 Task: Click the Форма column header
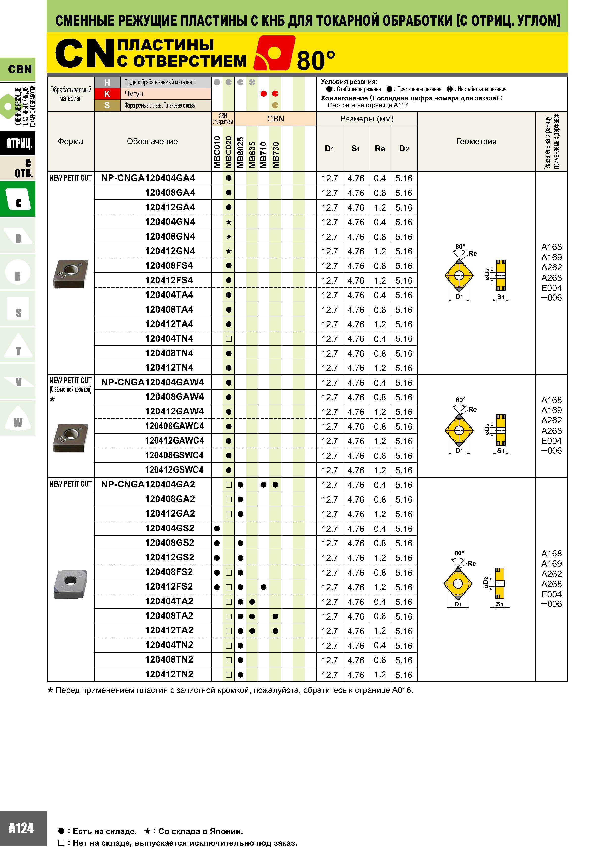click(70, 141)
